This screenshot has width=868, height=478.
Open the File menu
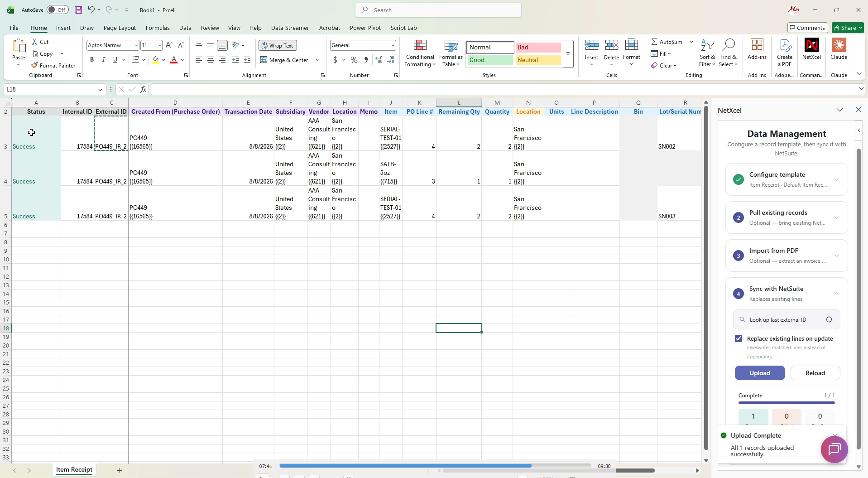coord(14,28)
